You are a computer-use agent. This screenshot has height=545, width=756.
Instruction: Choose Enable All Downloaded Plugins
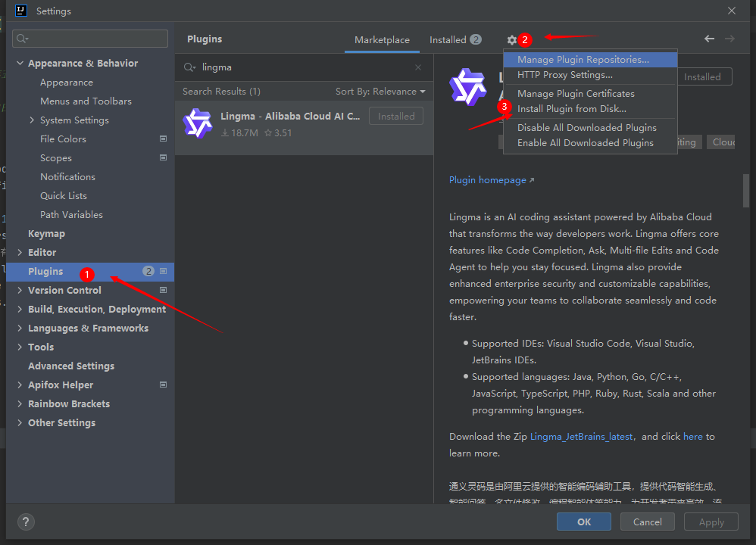590,143
